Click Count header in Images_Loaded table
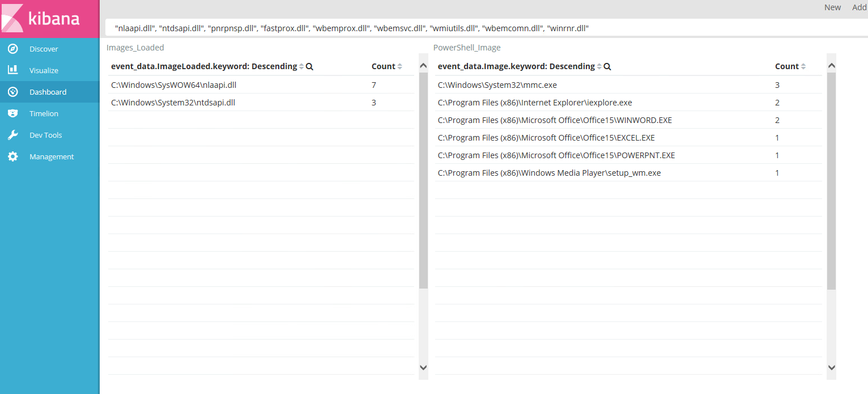Screen dimensions: 868x394 pos(384,66)
